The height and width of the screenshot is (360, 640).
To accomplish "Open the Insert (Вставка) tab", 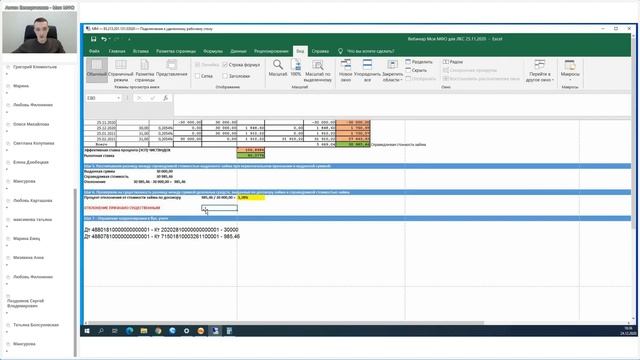I will click(141, 51).
